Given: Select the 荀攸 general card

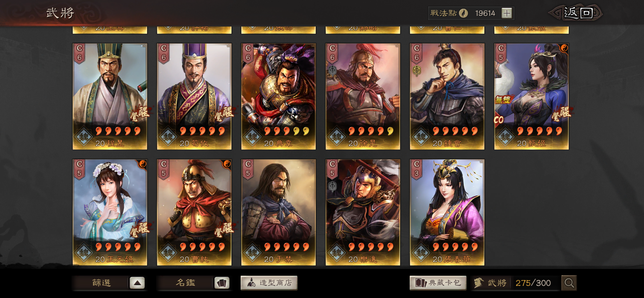Looking at the screenshot, I should pos(194,97).
